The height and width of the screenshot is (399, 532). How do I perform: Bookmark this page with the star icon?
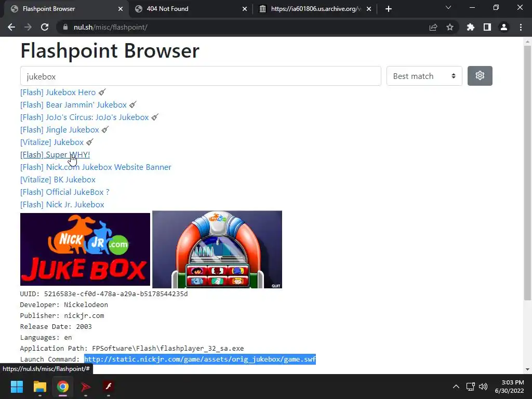coord(450,27)
